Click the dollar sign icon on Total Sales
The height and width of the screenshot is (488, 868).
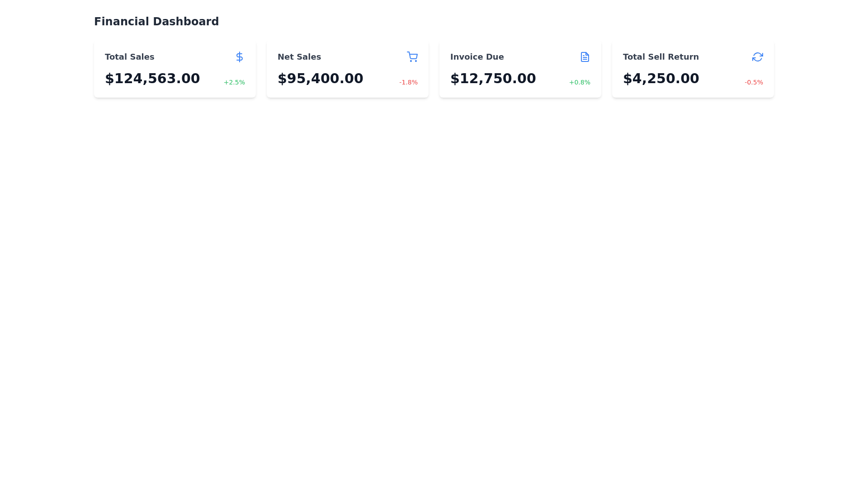click(x=240, y=57)
